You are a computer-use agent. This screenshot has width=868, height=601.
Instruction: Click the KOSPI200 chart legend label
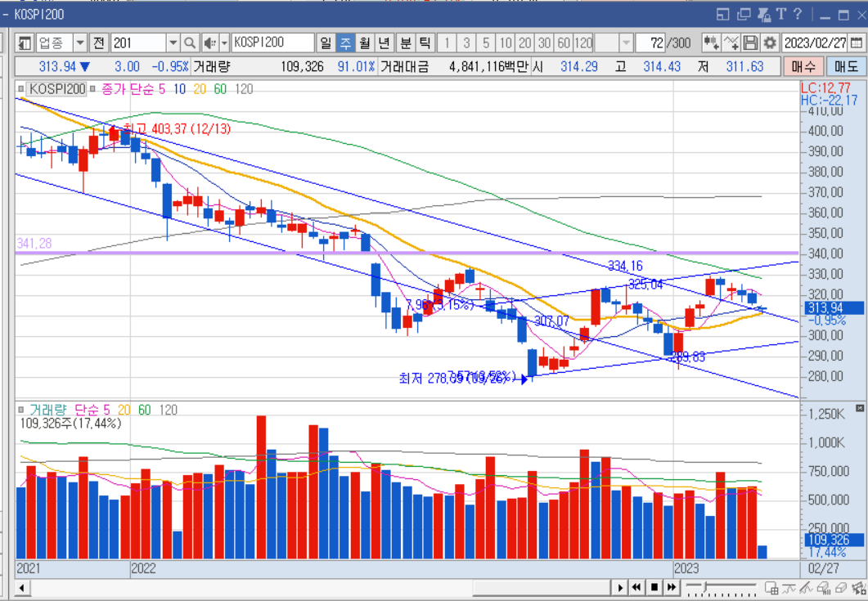pyautogui.click(x=57, y=88)
